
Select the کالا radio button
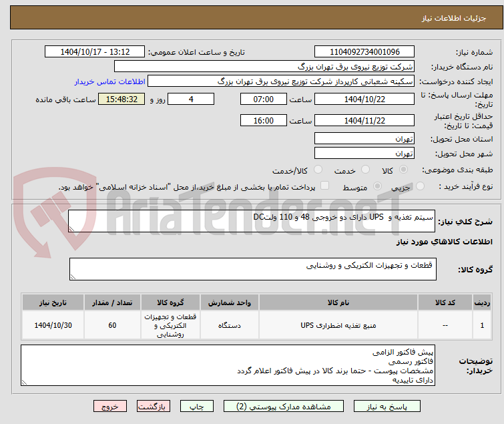pos(403,170)
